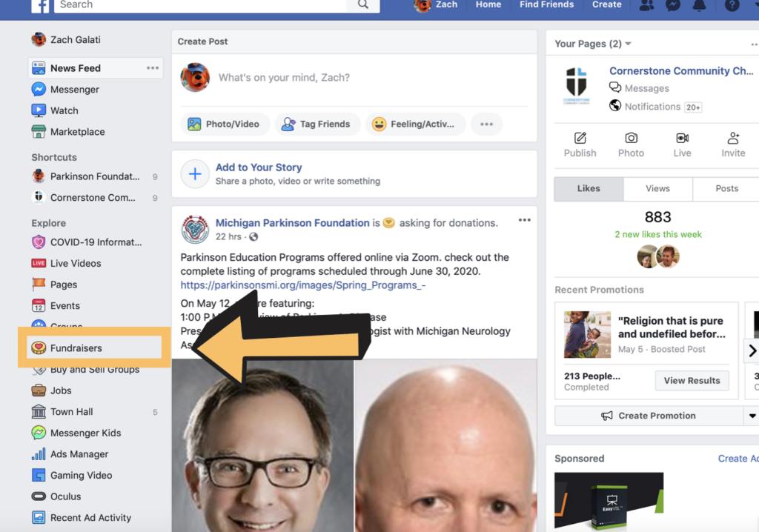Click the Facebook logo icon
Screen dimensions: 759x532
[40, 6]
